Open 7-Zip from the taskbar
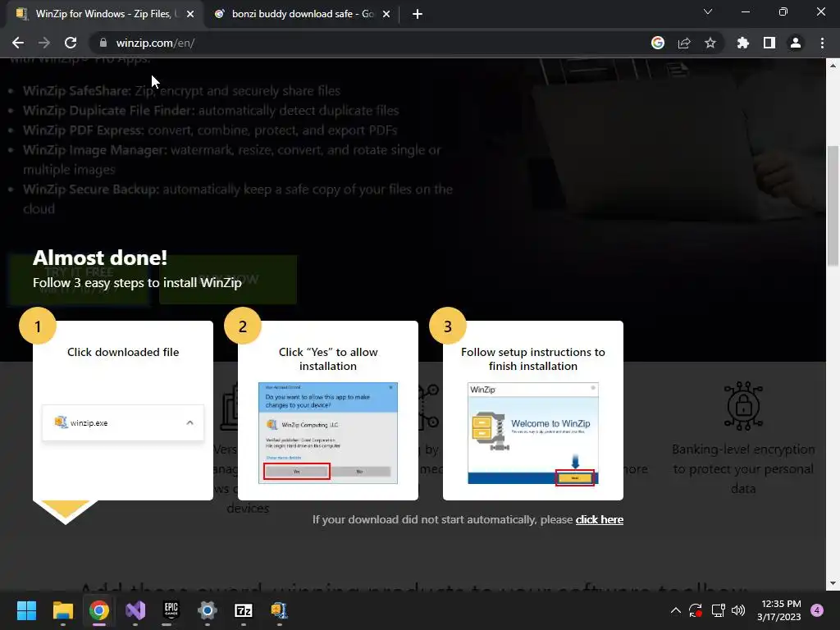 click(244, 610)
